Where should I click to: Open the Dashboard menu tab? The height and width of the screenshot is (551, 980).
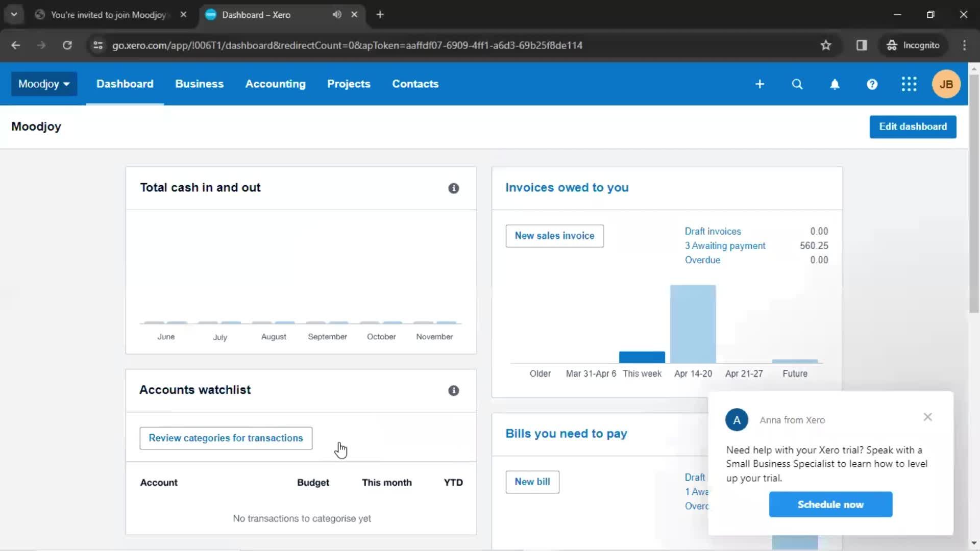125,84
